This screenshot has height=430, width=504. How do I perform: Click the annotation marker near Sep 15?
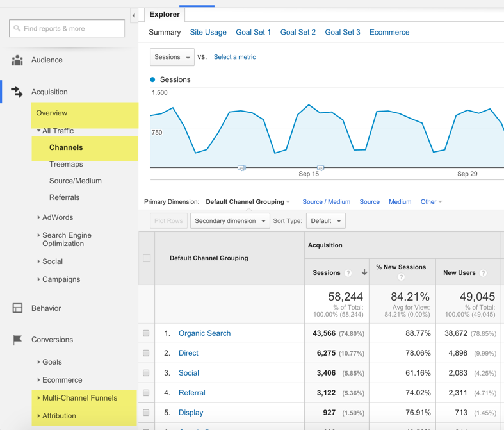click(320, 168)
